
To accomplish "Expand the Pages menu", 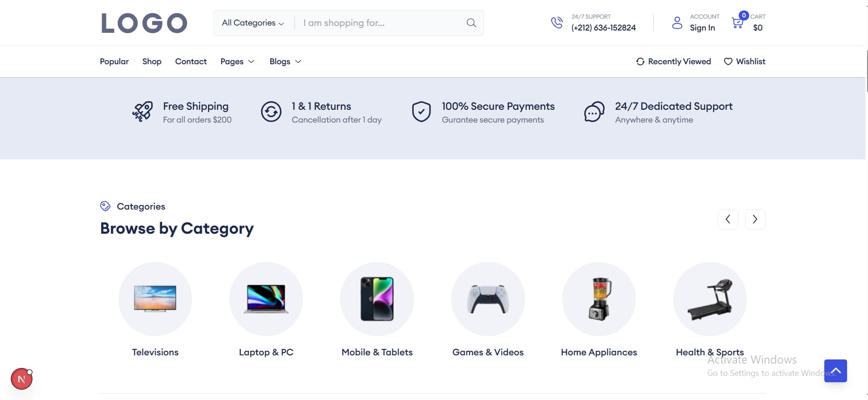I will [x=237, y=62].
